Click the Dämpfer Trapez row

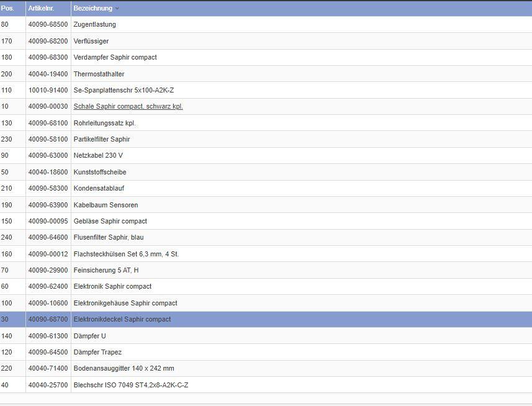(97, 353)
